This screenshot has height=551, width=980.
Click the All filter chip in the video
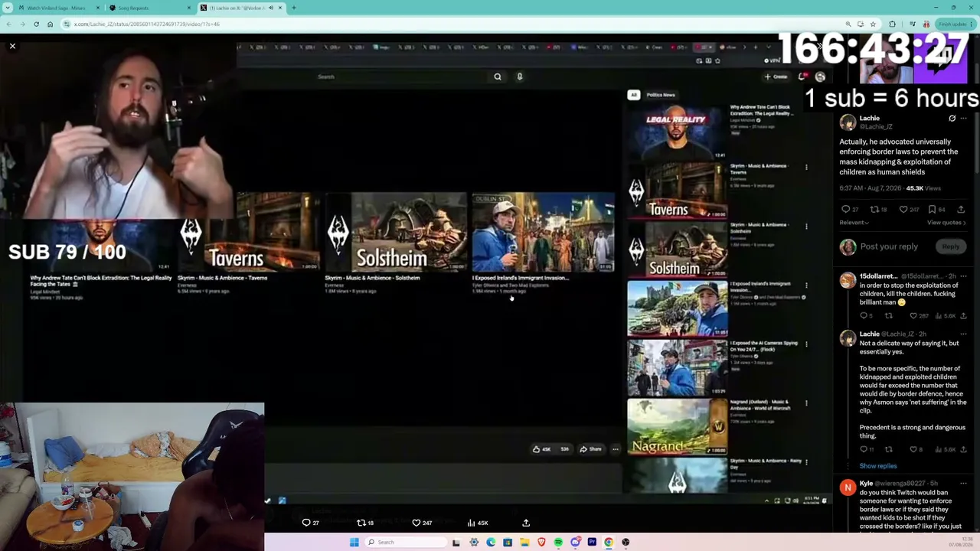pyautogui.click(x=633, y=95)
